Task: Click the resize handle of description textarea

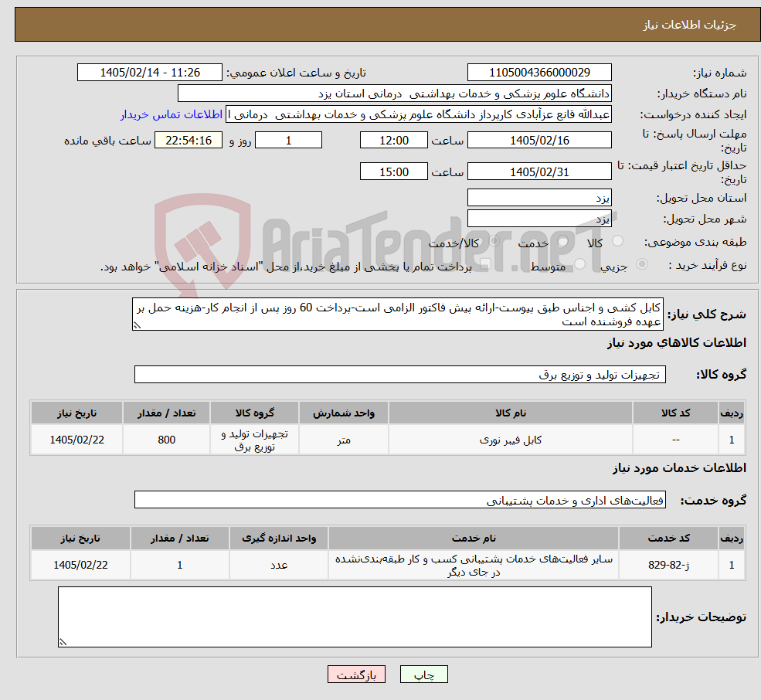Action: pos(137,326)
